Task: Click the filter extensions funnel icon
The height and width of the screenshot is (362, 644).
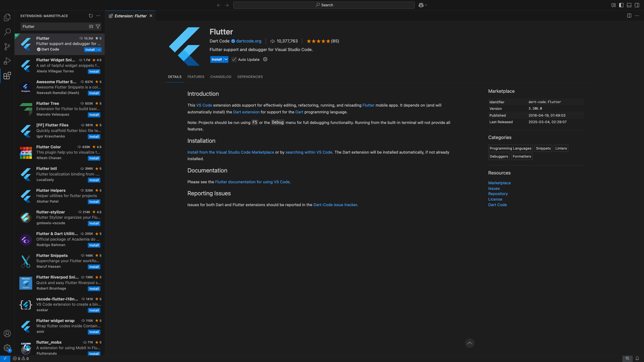Action: coord(98,26)
